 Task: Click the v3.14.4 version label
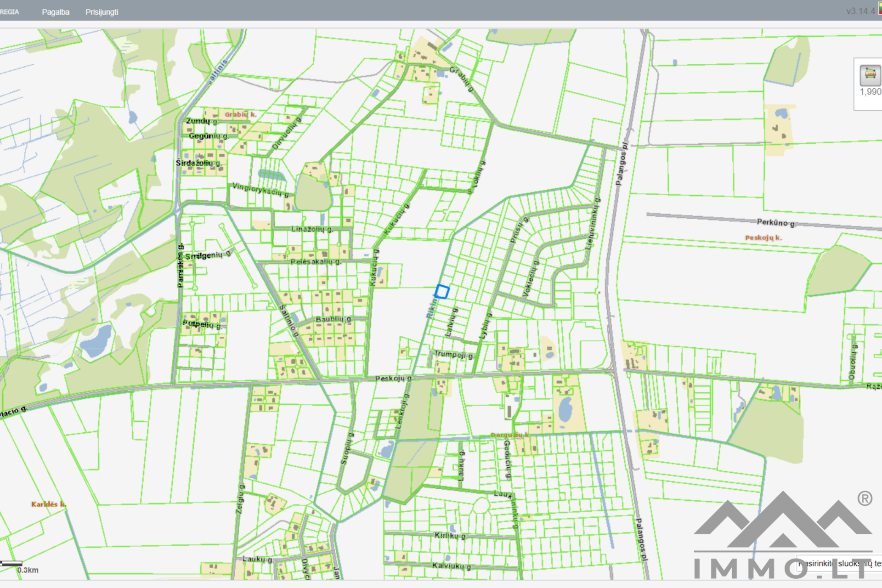point(860,11)
